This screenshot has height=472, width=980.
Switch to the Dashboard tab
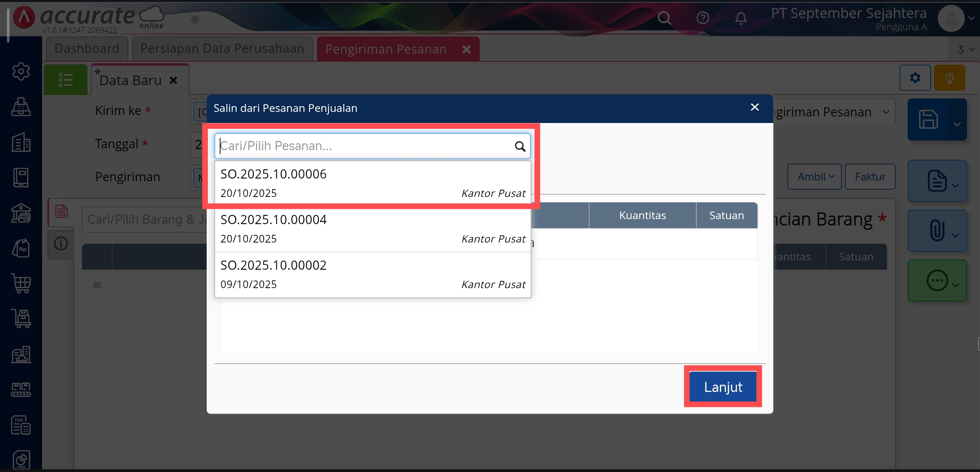pos(87,49)
